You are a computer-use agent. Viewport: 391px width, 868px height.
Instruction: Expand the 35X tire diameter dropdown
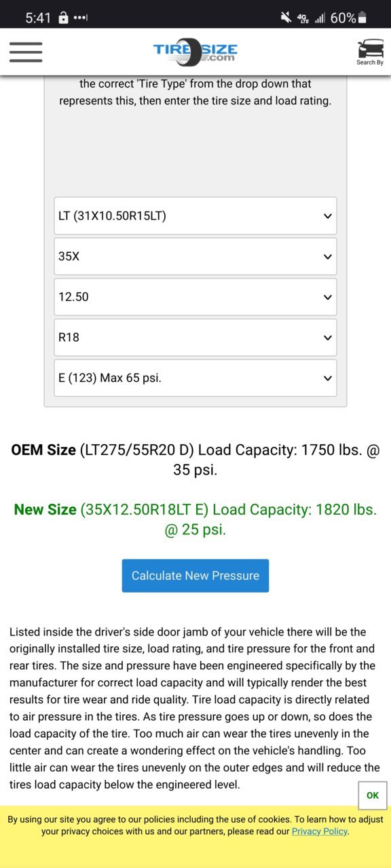pyautogui.click(x=195, y=256)
